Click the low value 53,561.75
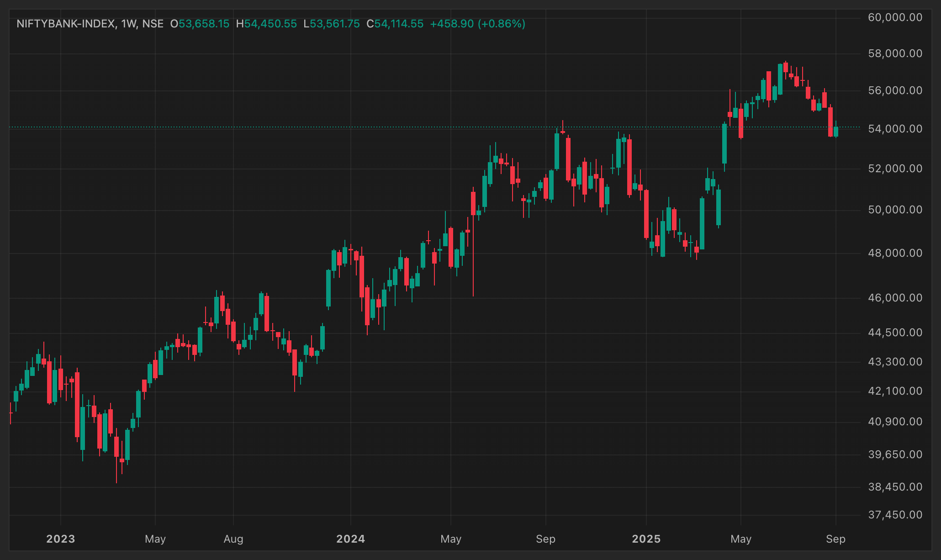Viewport: 941px width, 560px height. (x=335, y=24)
